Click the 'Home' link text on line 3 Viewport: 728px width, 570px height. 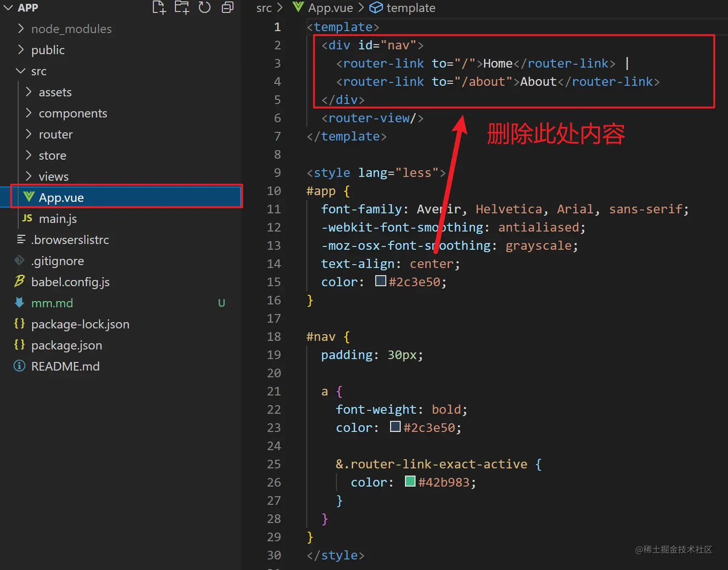coord(498,64)
